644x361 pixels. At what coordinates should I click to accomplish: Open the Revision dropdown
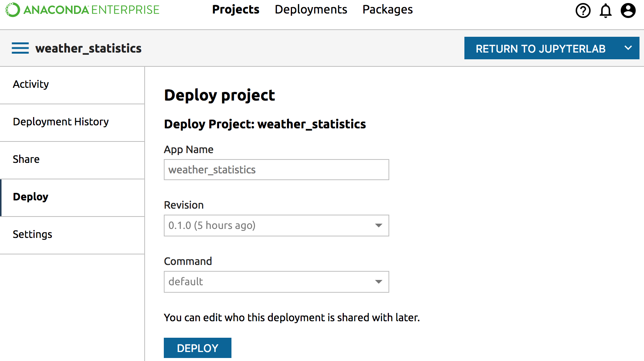coord(378,226)
